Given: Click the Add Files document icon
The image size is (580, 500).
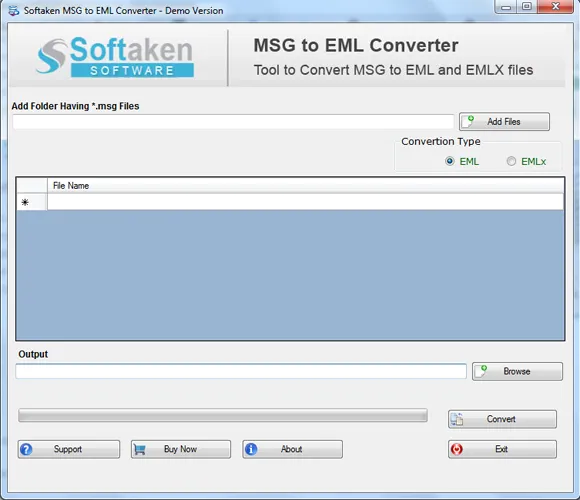Looking at the screenshot, I should point(469,121).
